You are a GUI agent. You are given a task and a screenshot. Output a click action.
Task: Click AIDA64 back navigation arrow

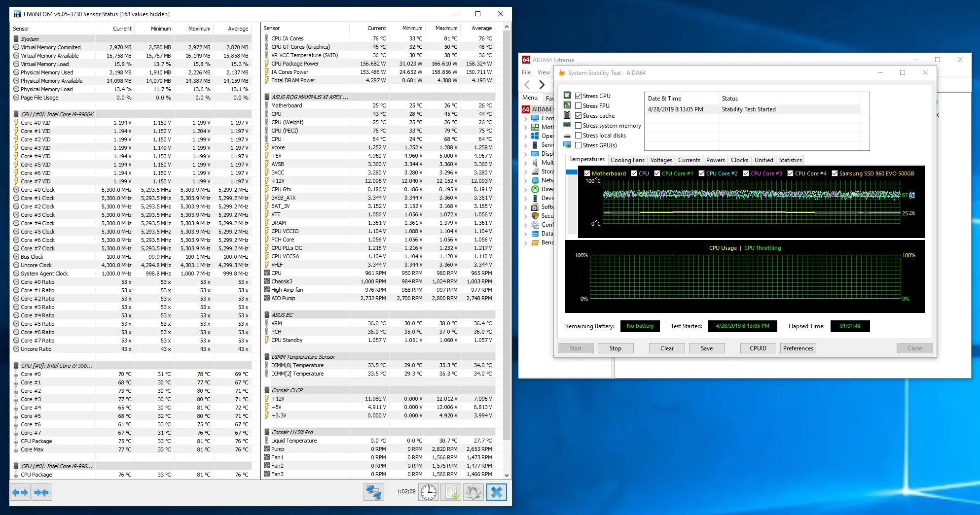point(527,85)
